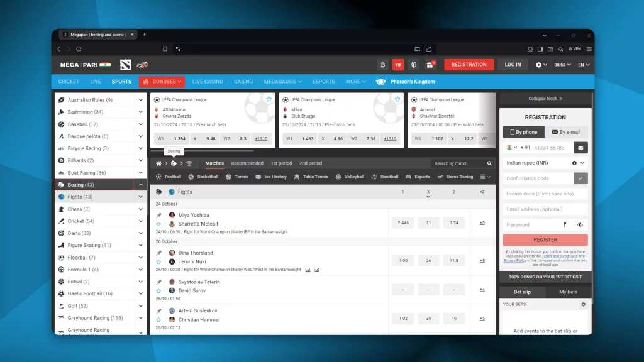The image size is (644, 362).
Task: Favorite the AS Monaco match star
Action: click(269, 99)
